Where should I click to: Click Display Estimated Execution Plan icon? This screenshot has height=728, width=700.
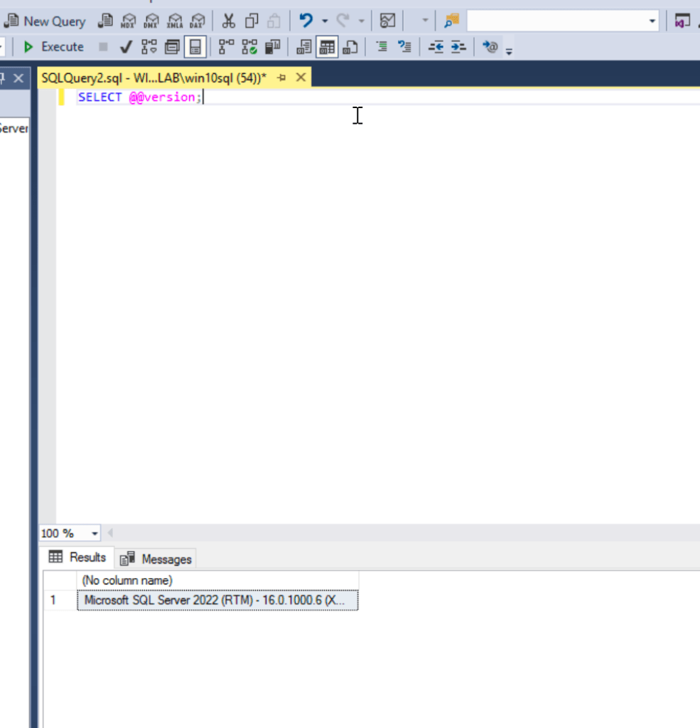149,47
